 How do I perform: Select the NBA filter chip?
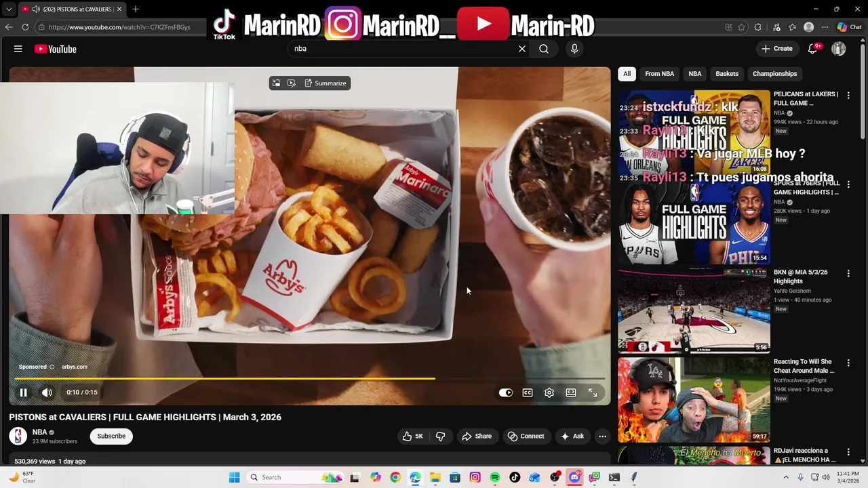click(695, 74)
